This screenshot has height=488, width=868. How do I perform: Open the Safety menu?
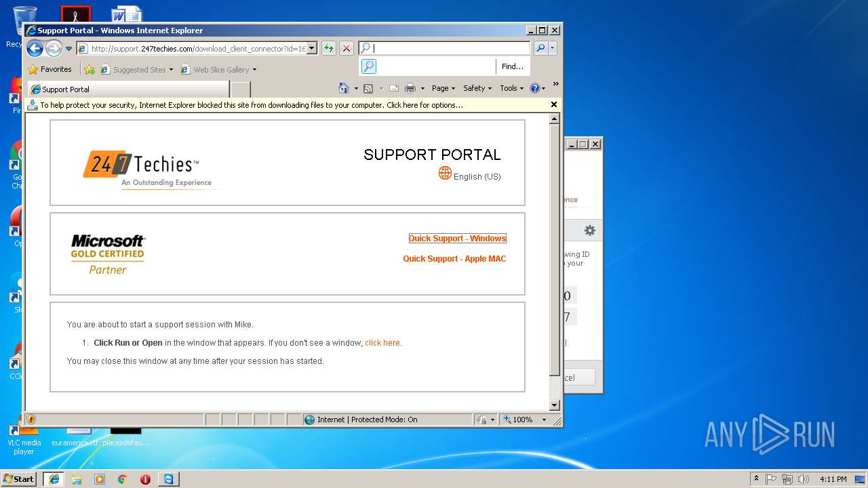point(477,88)
